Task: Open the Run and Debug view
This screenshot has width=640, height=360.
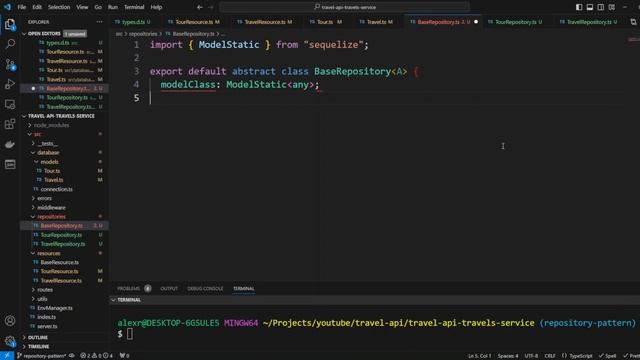Action: pyautogui.click(x=10, y=84)
